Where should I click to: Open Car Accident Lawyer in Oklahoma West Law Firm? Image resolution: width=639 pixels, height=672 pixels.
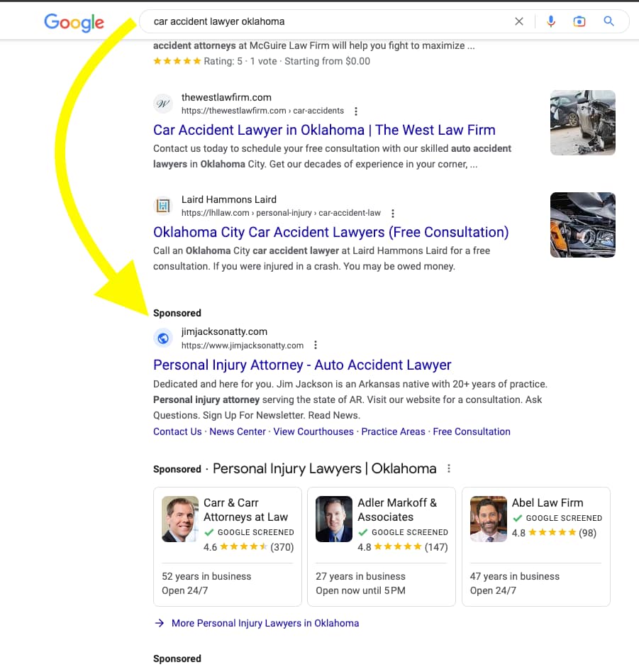coord(324,130)
